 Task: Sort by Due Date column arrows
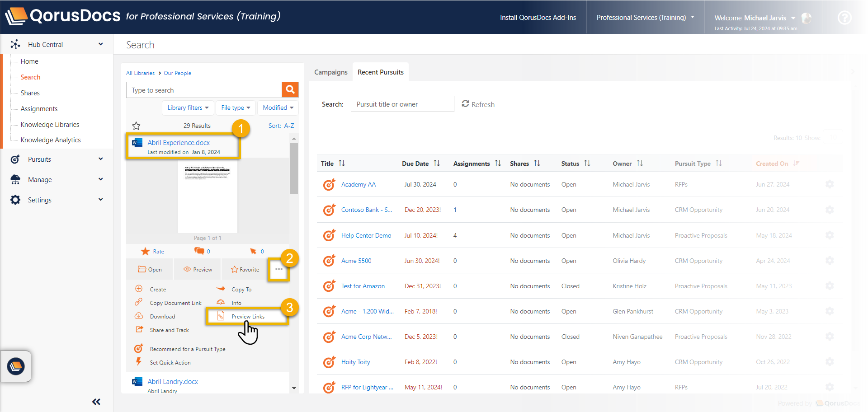point(437,163)
